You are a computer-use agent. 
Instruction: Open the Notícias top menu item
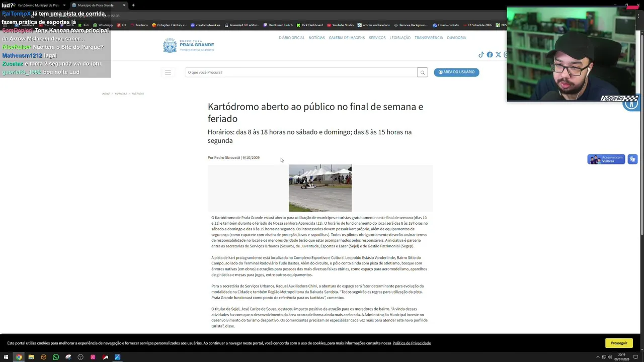(x=317, y=38)
